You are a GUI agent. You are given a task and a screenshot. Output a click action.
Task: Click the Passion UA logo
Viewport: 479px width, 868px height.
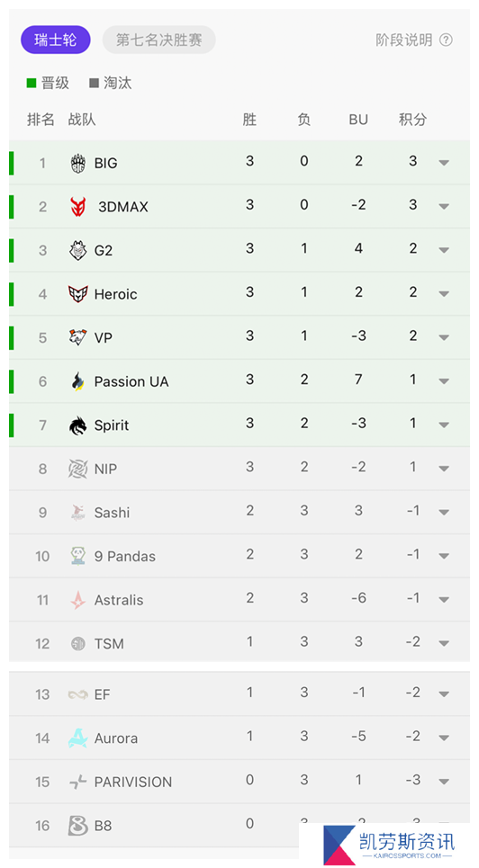78,381
